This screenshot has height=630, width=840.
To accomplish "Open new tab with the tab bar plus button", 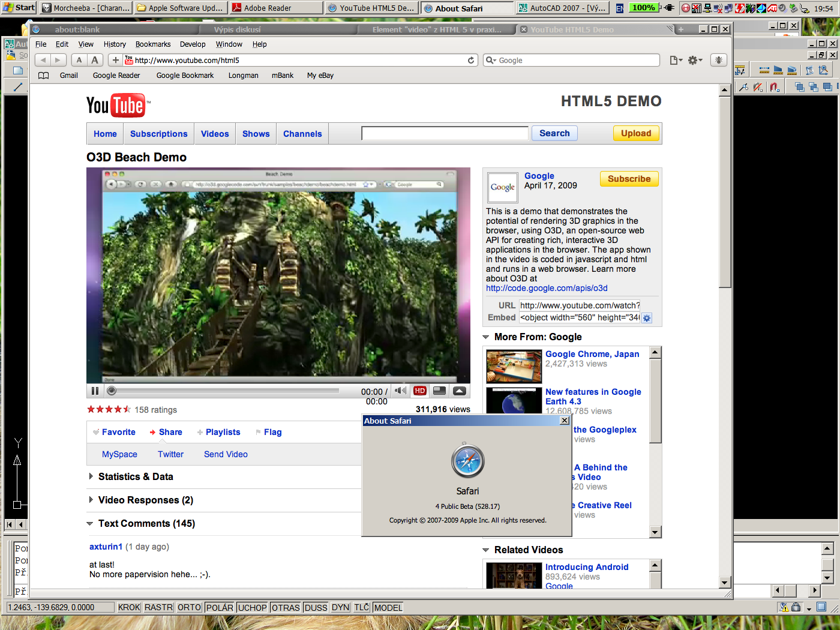I will pyautogui.click(x=681, y=29).
